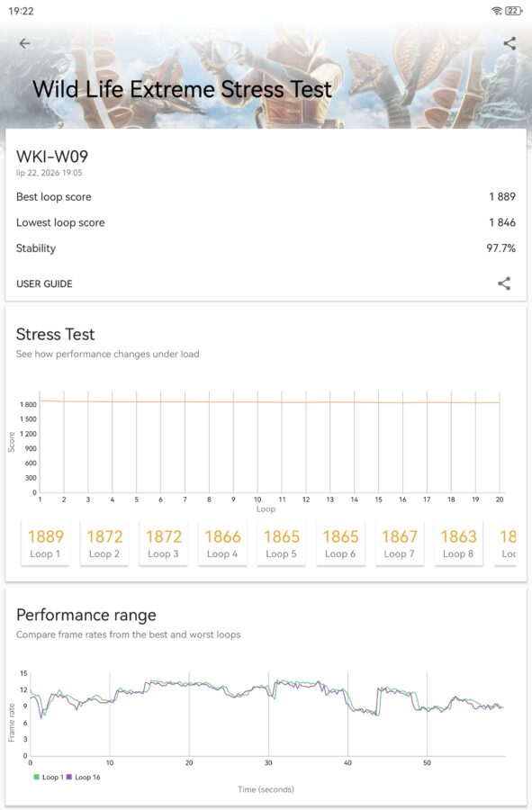Tap the back arrow icon
Viewport: 532px width, 810px height.
point(24,43)
